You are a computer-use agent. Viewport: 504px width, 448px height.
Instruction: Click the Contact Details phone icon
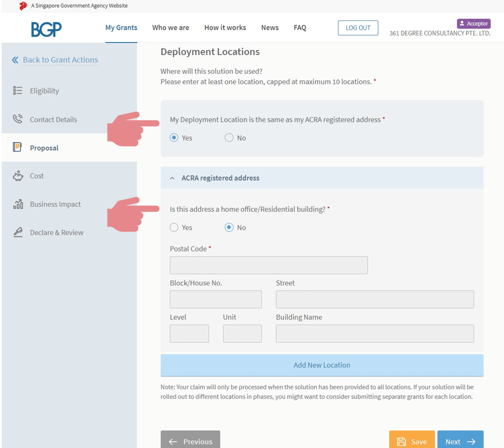(x=18, y=120)
